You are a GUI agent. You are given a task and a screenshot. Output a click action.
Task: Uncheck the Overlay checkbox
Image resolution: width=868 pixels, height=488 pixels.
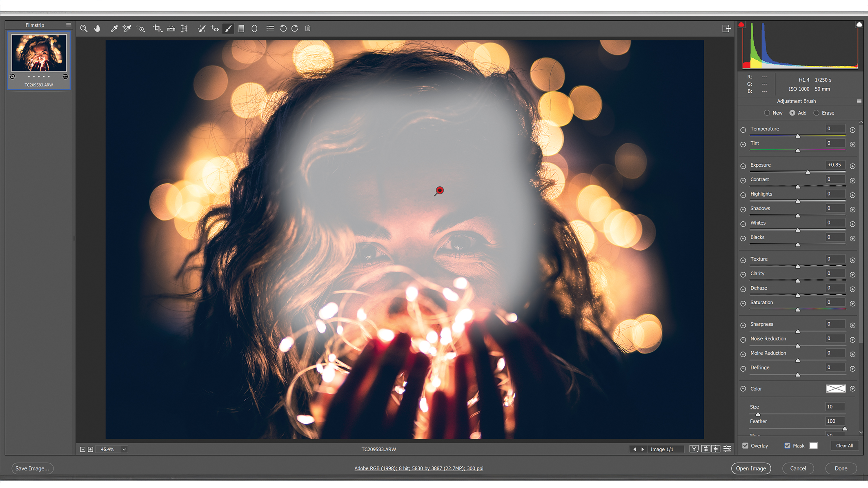tap(746, 446)
